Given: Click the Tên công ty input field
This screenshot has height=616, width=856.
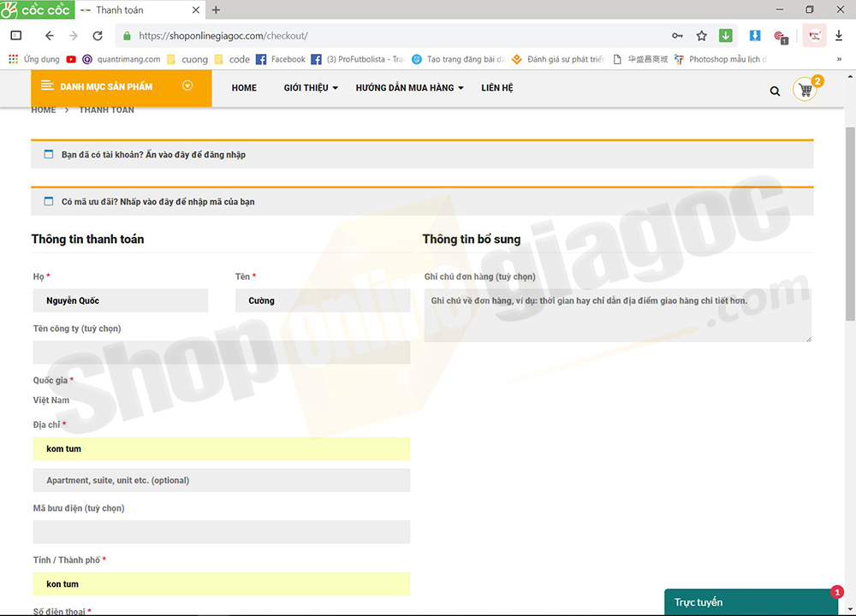Looking at the screenshot, I should tap(221, 352).
